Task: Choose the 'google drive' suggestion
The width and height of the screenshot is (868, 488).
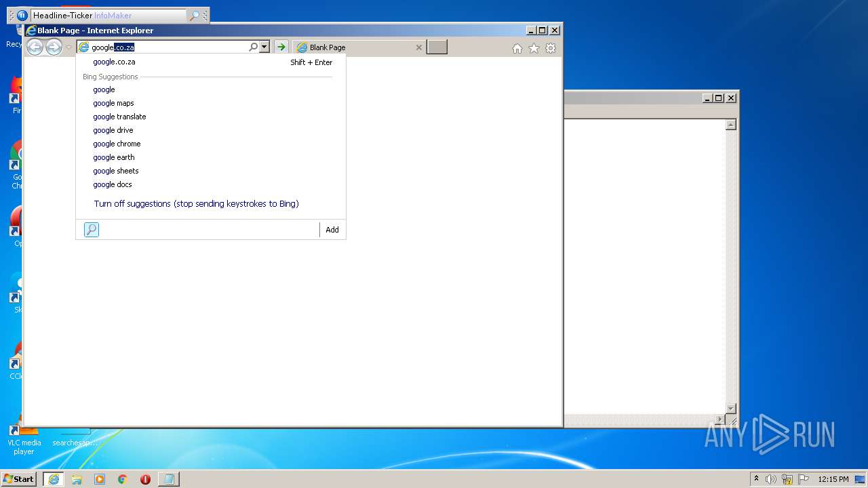Action: [x=211, y=130]
